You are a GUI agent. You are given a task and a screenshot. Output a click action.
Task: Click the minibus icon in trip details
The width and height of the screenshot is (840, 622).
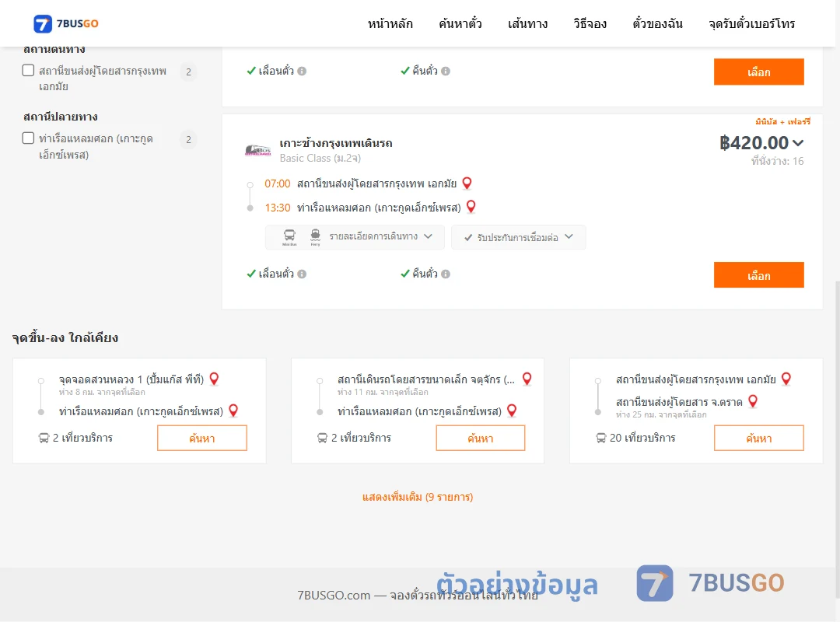tap(289, 236)
